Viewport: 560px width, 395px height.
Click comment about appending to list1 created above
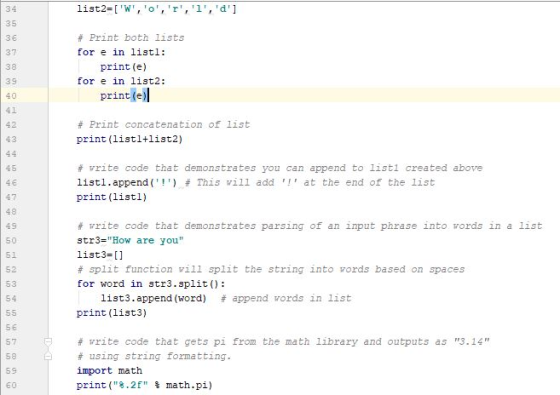coord(280,168)
